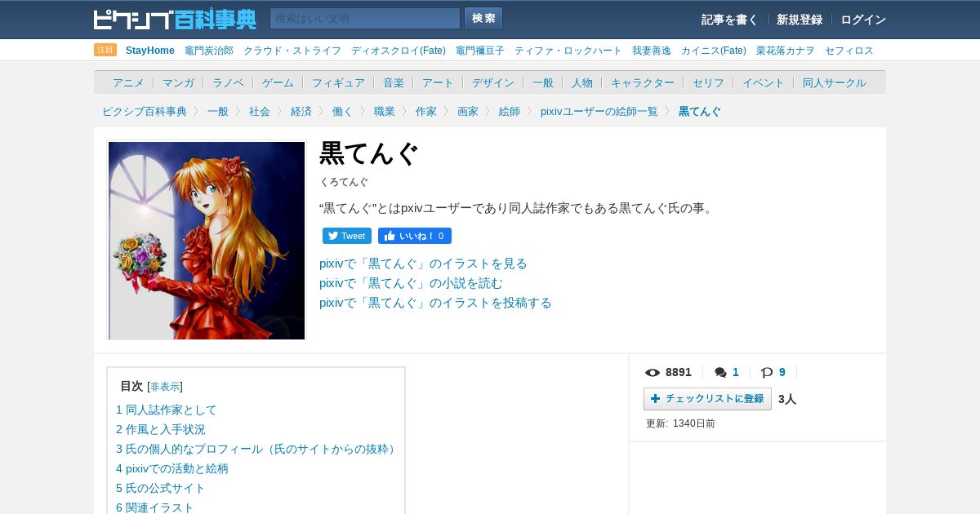Select 音楽 category menu item
Image resolution: width=980 pixels, height=514 pixels.
[x=394, y=82]
